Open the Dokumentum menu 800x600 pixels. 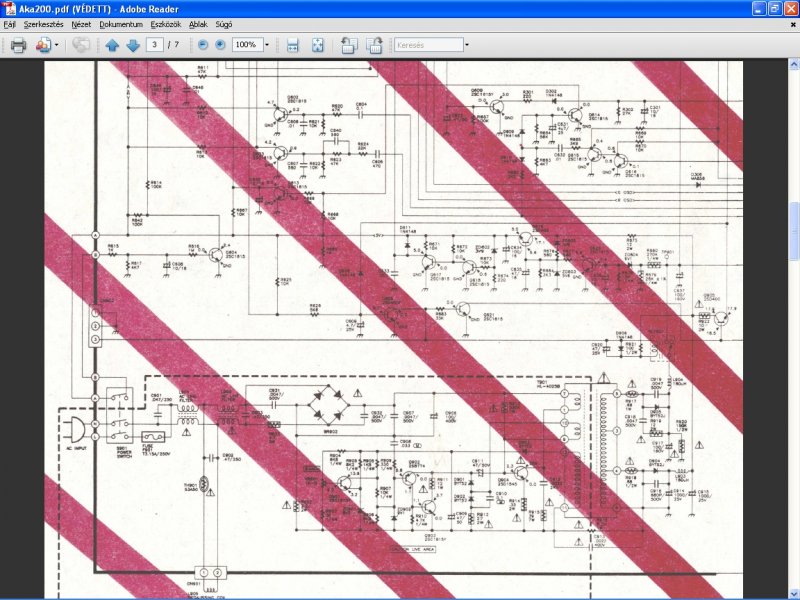[x=121, y=24]
